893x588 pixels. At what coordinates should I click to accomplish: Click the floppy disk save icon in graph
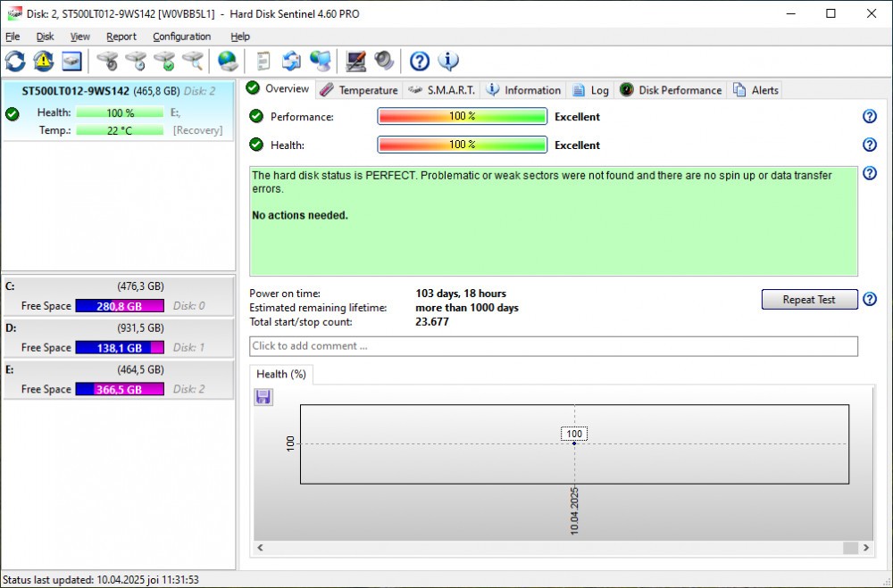(263, 397)
